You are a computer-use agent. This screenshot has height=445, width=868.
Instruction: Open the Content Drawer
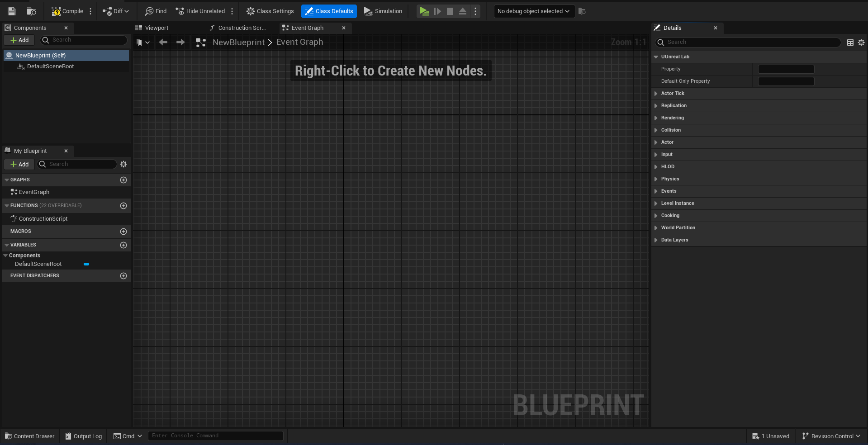tap(30, 436)
